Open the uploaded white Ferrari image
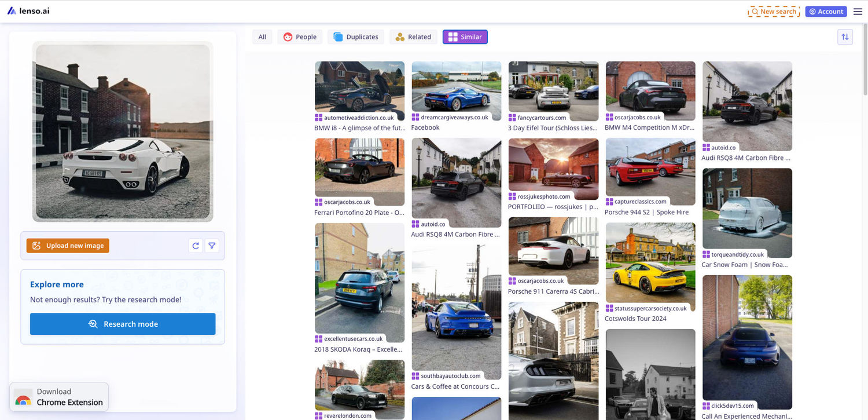 pos(123,132)
